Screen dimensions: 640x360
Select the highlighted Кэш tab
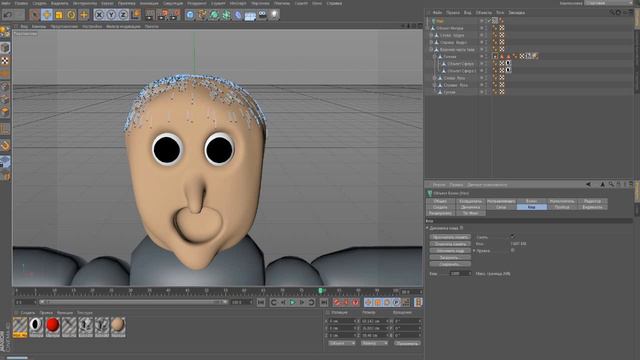tap(531, 207)
